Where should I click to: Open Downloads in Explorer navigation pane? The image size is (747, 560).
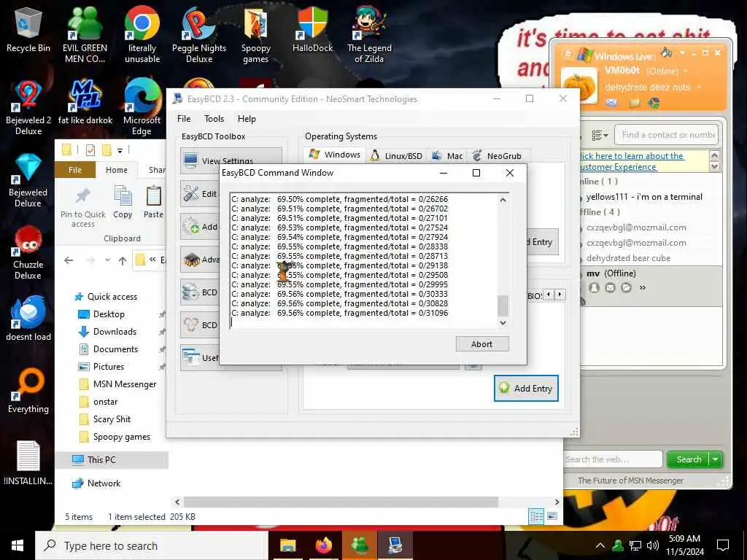(x=115, y=332)
